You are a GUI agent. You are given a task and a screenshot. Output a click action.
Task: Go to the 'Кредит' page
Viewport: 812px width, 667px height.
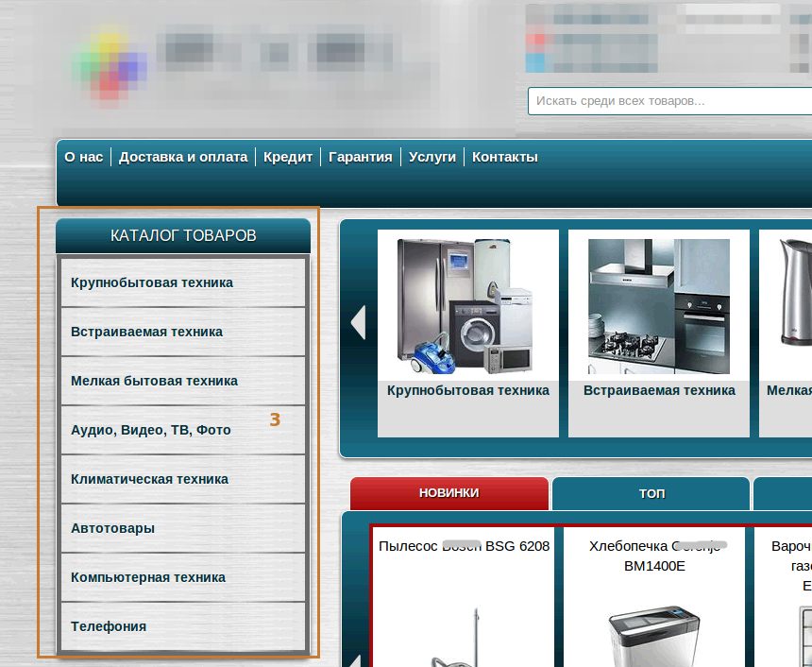pos(288,157)
